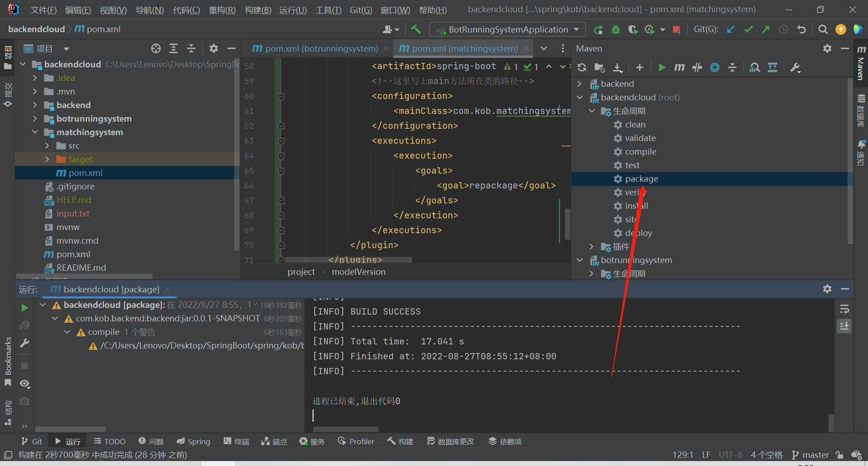Run the selected Maven lifecycle phase

point(661,67)
